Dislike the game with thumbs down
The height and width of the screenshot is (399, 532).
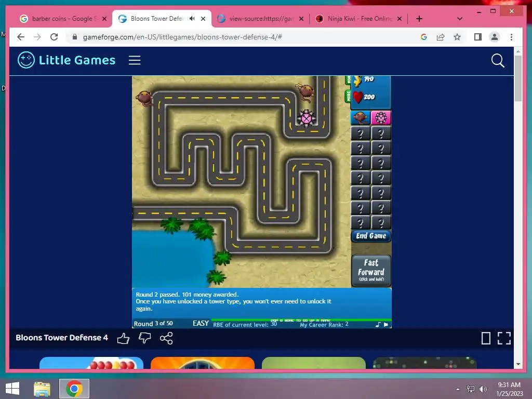(144, 338)
